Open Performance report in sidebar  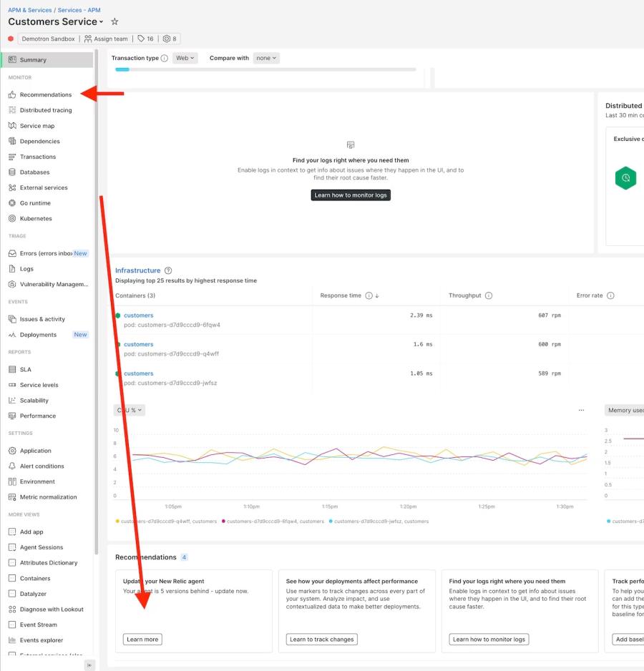click(38, 416)
